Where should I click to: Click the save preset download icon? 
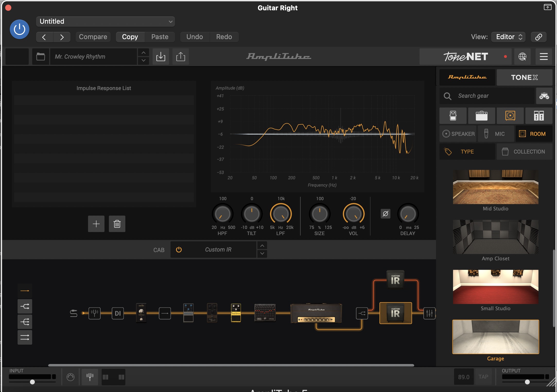click(161, 57)
